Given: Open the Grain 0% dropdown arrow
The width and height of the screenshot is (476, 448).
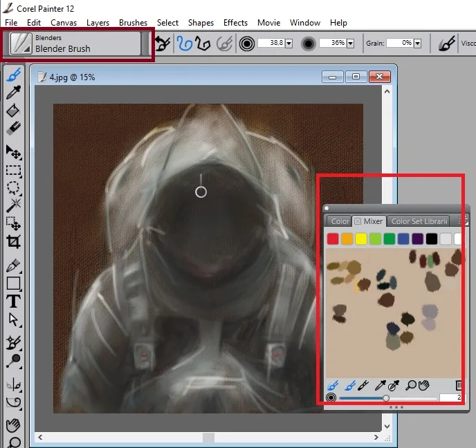Looking at the screenshot, I should [417, 44].
